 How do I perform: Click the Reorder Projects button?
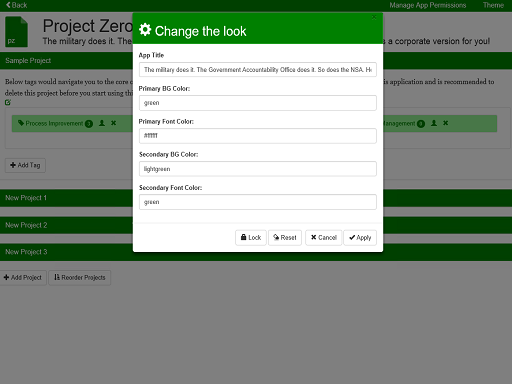click(80, 278)
